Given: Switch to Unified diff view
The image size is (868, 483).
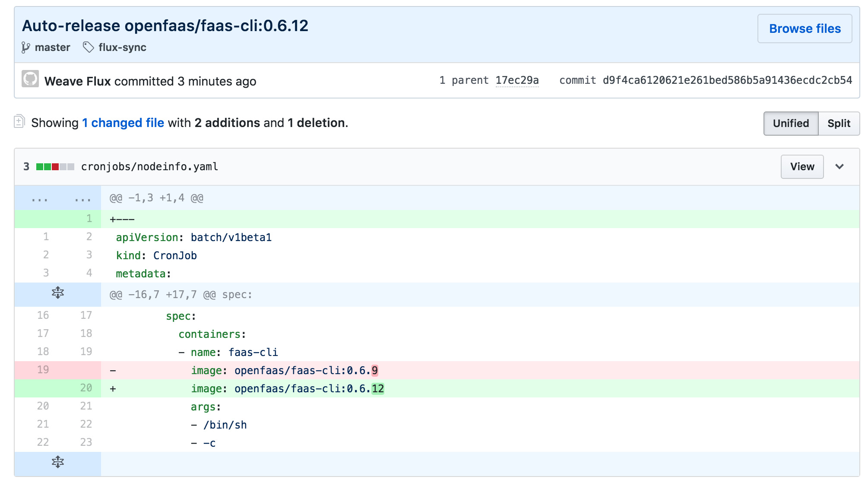Looking at the screenshot, I should point(791,124).
